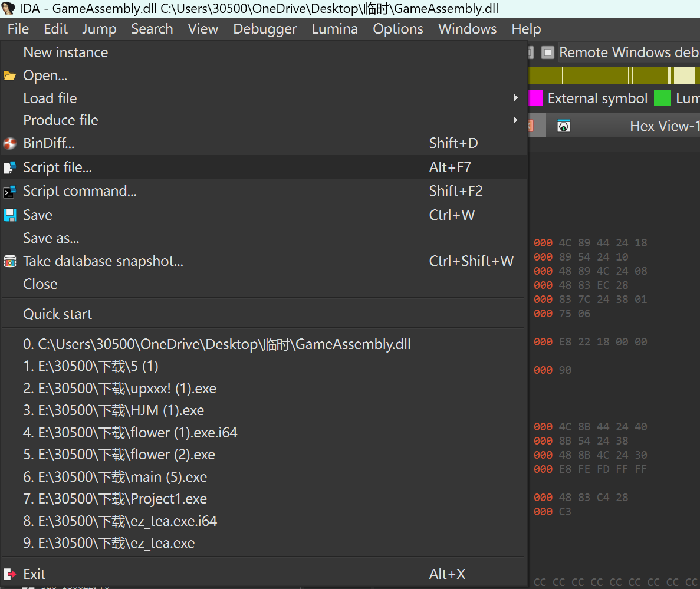Screen dimensions: 700x589
Task: Click the IDA application icon in title bar
Action: tap(8, 8)
